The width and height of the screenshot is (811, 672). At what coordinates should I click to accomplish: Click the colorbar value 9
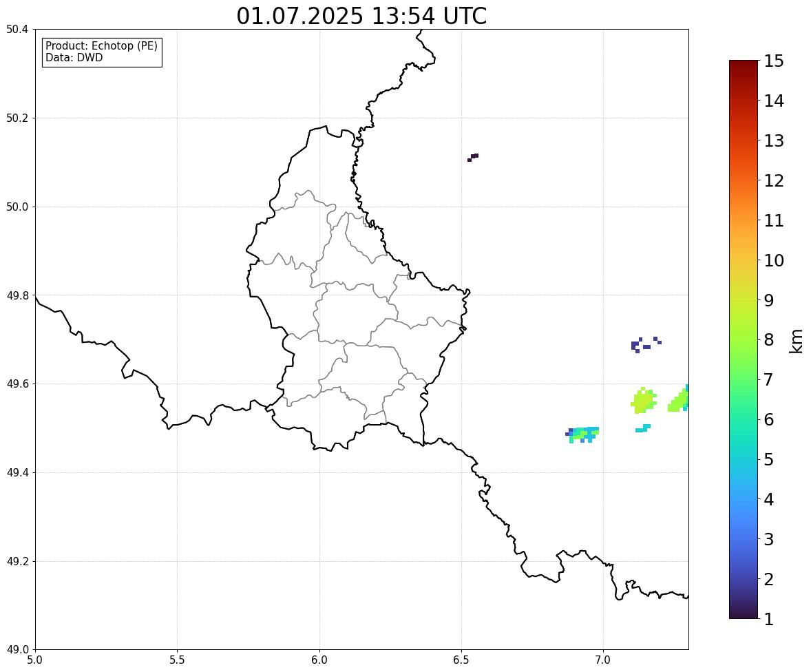point(769,300)
